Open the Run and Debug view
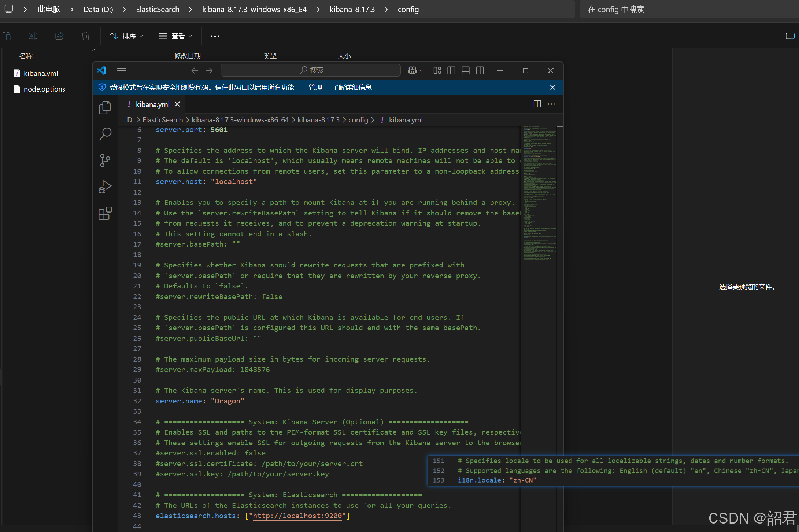 click(x=105, y=187)
